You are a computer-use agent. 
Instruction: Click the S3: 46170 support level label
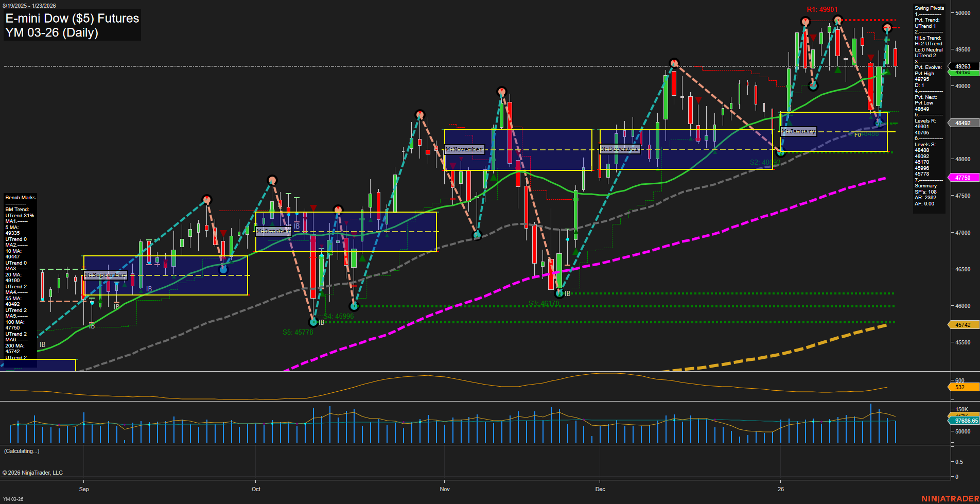(x=545, y=303)
